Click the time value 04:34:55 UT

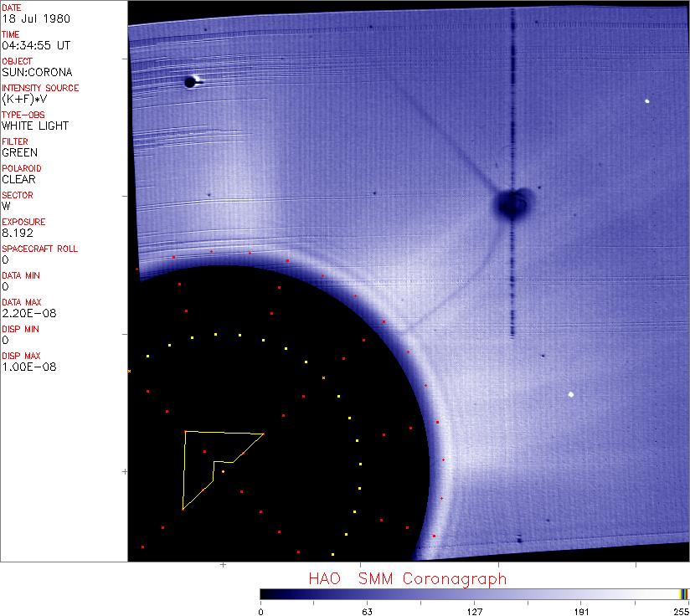34,45
